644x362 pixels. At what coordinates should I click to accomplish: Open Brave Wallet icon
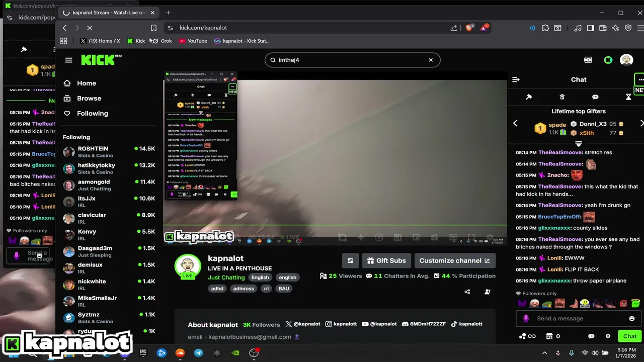point(603,28)
